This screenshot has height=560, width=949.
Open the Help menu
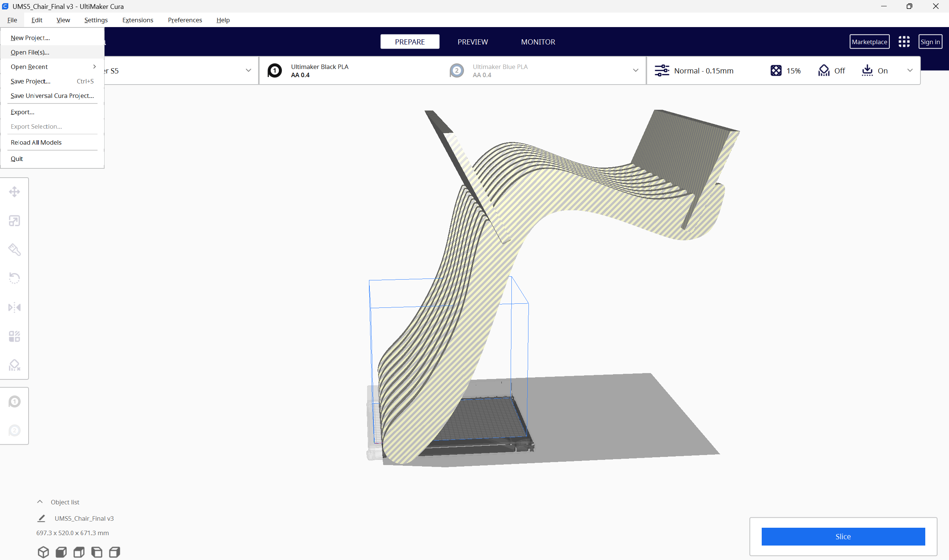tap(223, 20)
